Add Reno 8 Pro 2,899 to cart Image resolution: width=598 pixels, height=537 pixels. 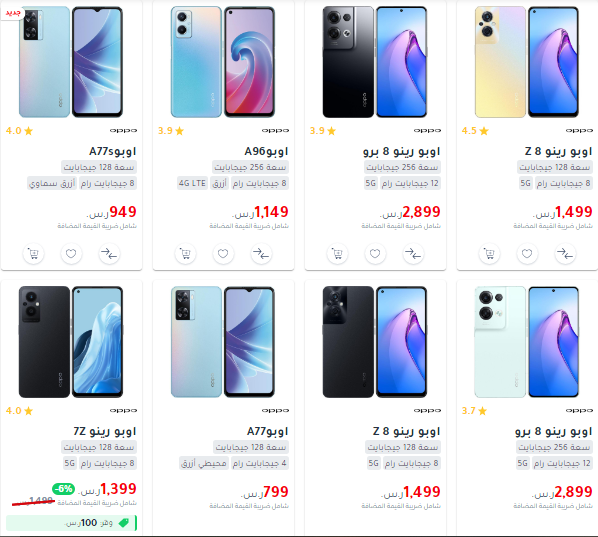click(337, 254)
